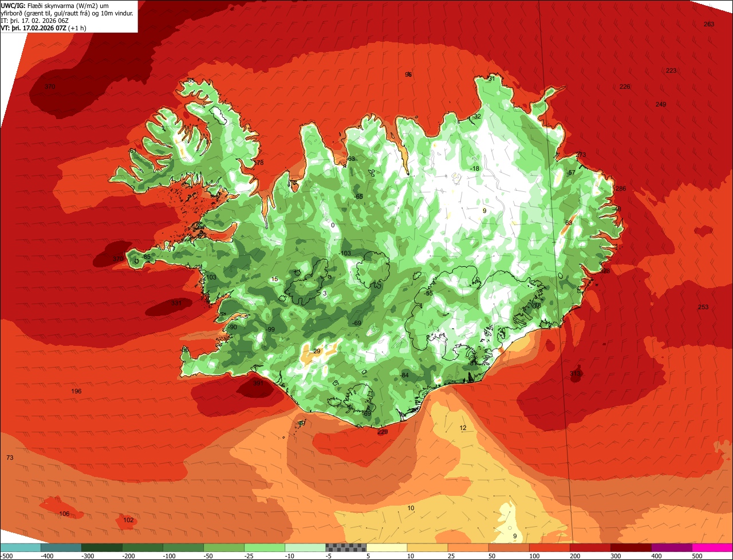Click the inland map value '-103'
This screenshot has height=560, width=733.
(345, 253)
